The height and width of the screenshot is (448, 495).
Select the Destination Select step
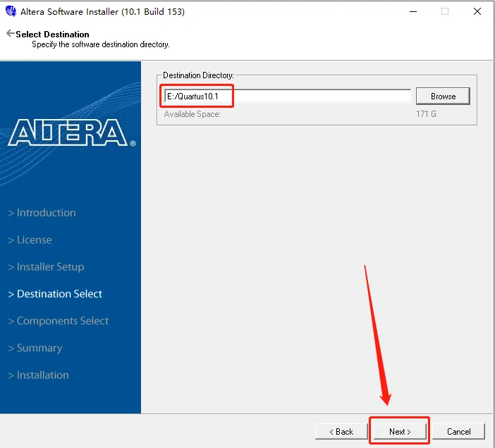55,294
